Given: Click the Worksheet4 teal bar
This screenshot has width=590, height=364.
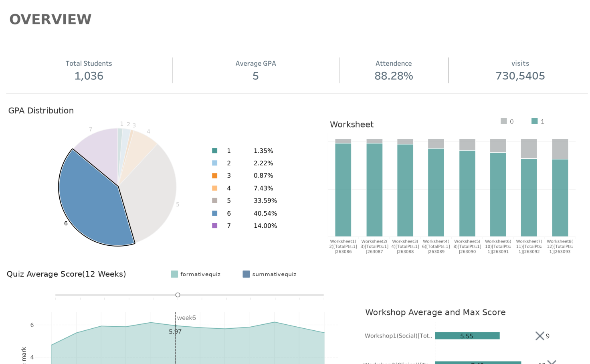Looking at the screenshot, I should 436,192.
